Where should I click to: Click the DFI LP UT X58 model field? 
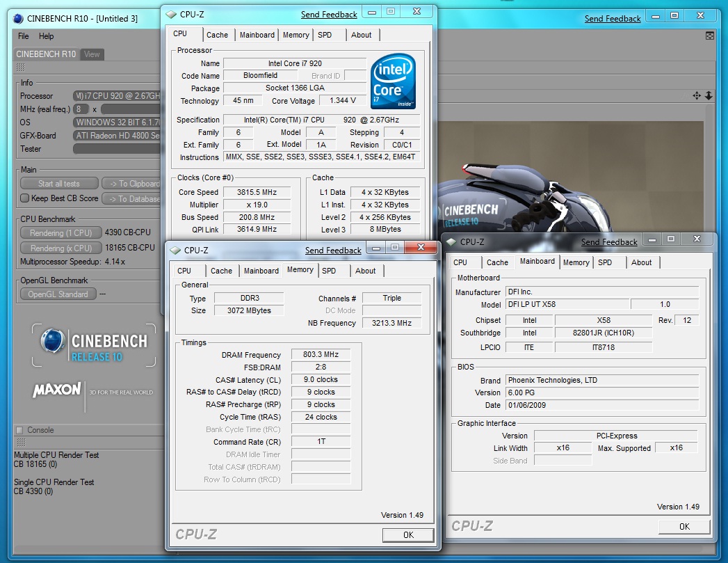(x=567, y=304)
